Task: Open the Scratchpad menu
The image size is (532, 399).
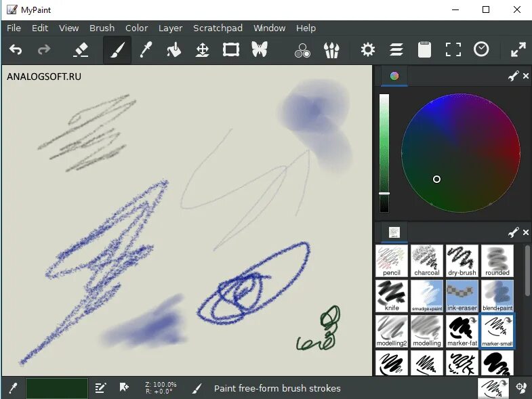Action: click(218, 28)
